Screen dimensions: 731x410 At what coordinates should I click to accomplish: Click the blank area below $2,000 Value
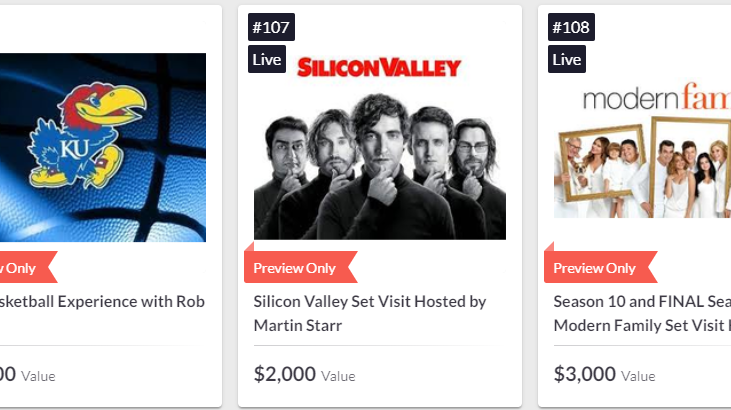(379, 396)
